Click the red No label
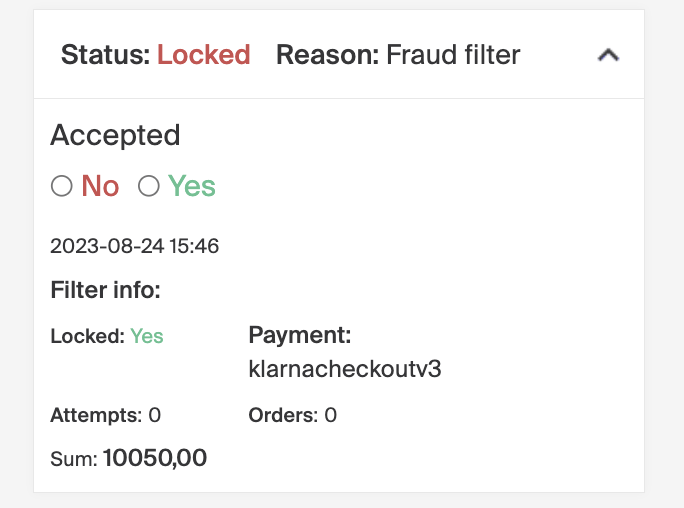Screen dimensions: 684x508 click(x=100, y=186)
